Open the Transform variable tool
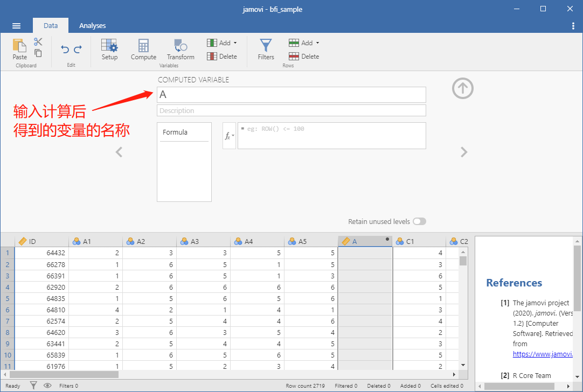 (181, 50)
